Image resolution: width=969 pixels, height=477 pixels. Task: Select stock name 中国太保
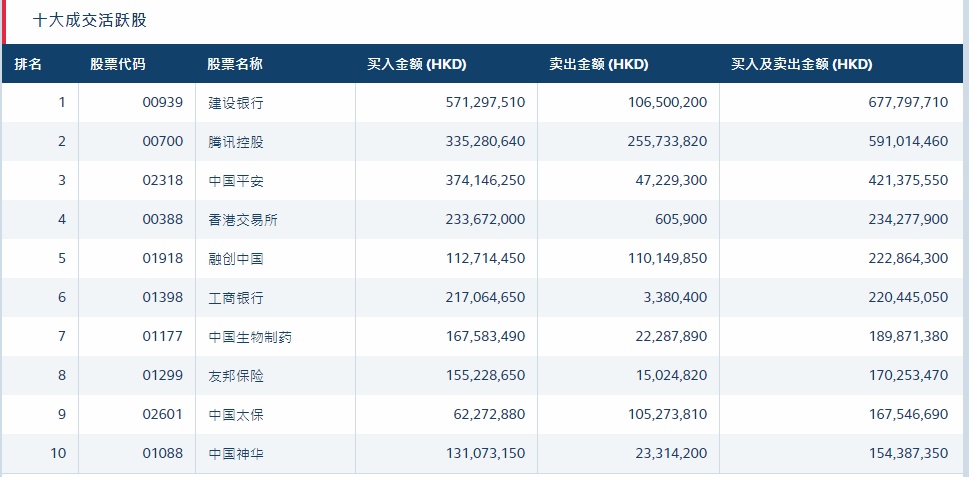click(236, 414)
